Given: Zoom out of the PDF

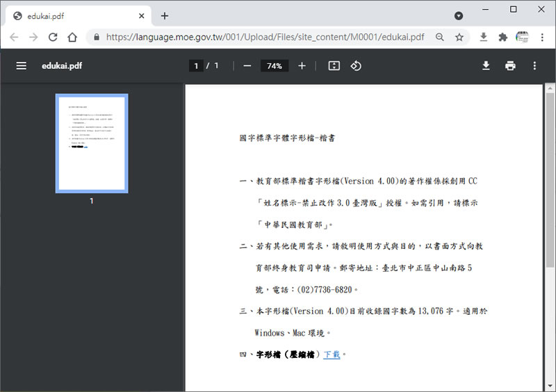Looking at the screenshot, I should [x=247, y=66].
